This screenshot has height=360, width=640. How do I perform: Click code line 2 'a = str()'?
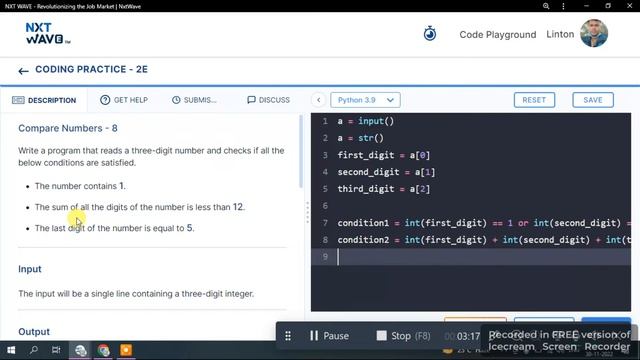tap(360, 138)
